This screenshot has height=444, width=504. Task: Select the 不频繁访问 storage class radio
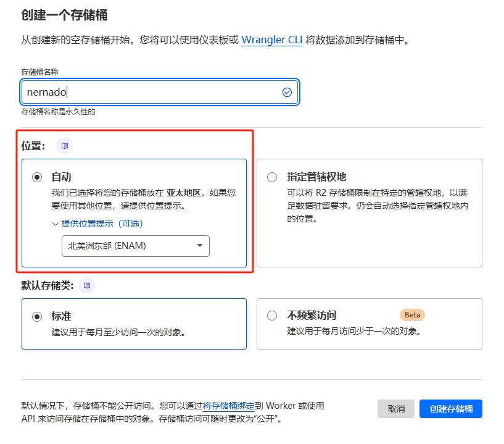(272, 316)
